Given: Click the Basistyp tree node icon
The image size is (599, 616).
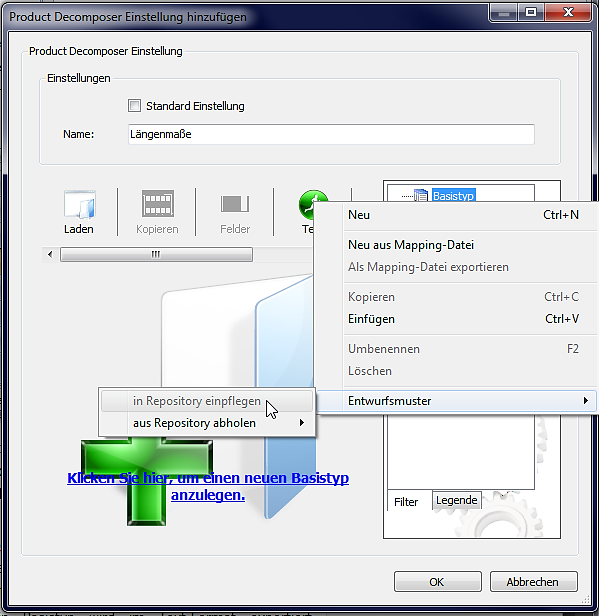Looking at the screenshot, I should (x=421, y=195).
